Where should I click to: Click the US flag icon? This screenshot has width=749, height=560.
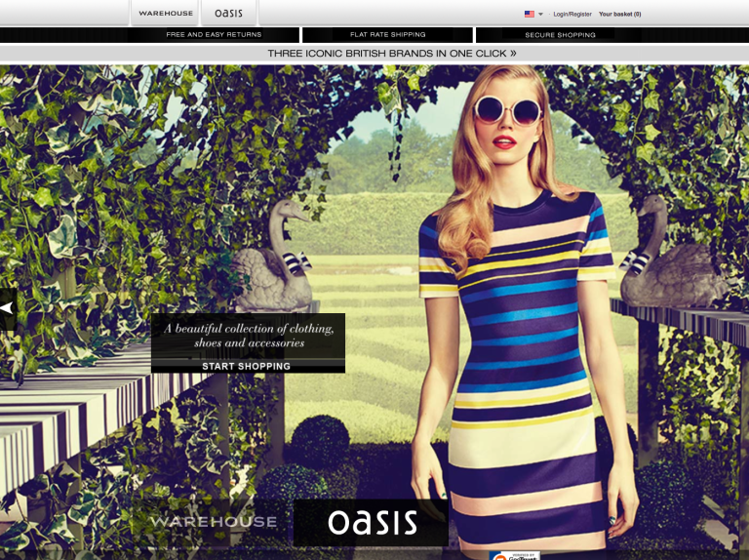530,14
